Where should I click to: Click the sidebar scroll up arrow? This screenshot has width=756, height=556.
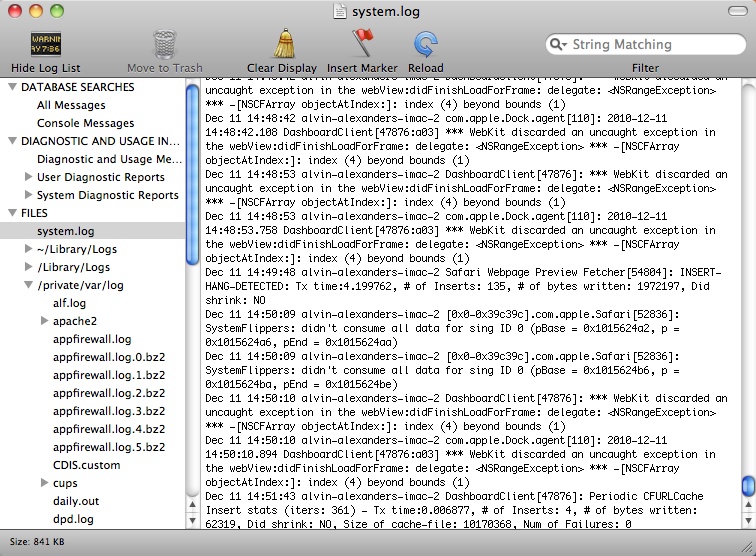192,505
